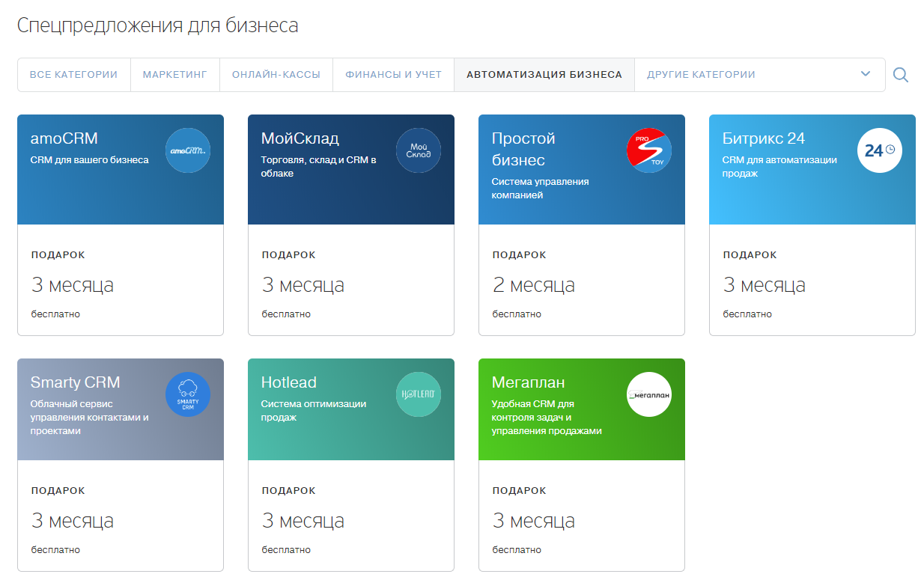924x580 pixels.
Task: Open the Hotlead card description text
Action: (313, 411)
